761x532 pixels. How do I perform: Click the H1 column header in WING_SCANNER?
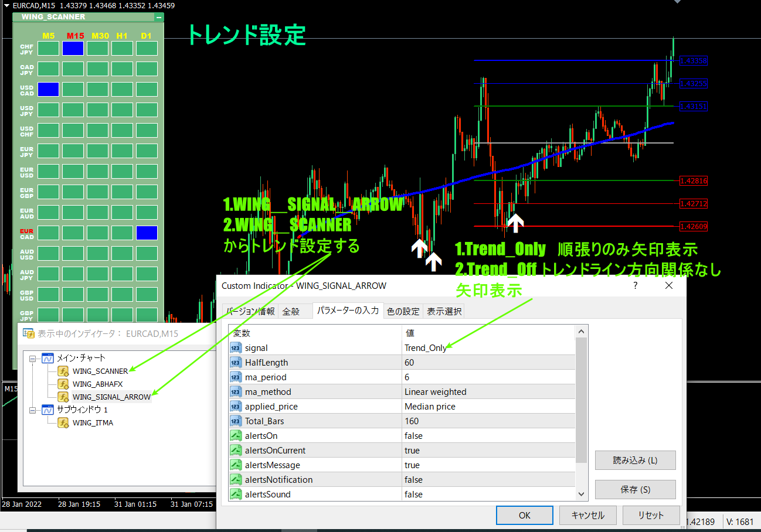tap(122, 36)
